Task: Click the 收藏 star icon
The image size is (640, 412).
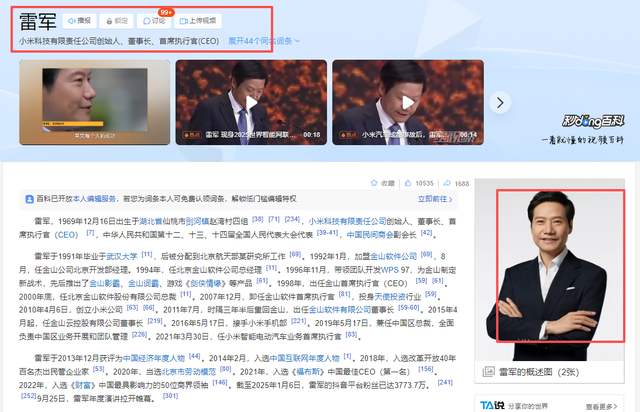Action: tap(374, 183)
